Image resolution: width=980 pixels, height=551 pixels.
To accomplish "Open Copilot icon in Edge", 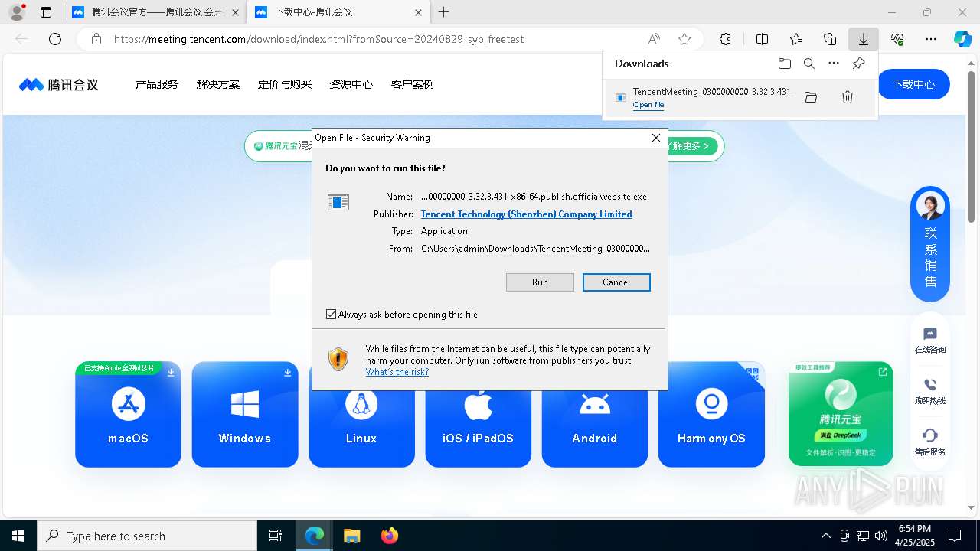I will [x=962, y=39].
